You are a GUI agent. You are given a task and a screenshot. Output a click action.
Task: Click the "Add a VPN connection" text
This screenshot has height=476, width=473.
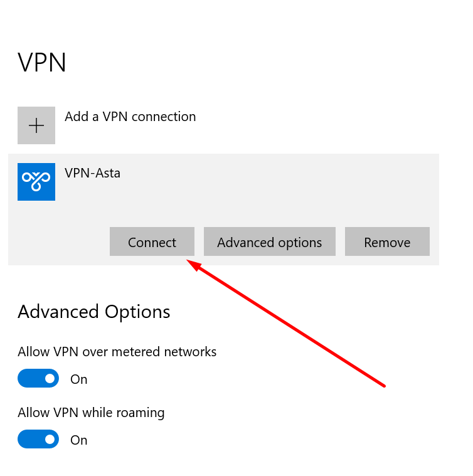click(x=130, y=117)
